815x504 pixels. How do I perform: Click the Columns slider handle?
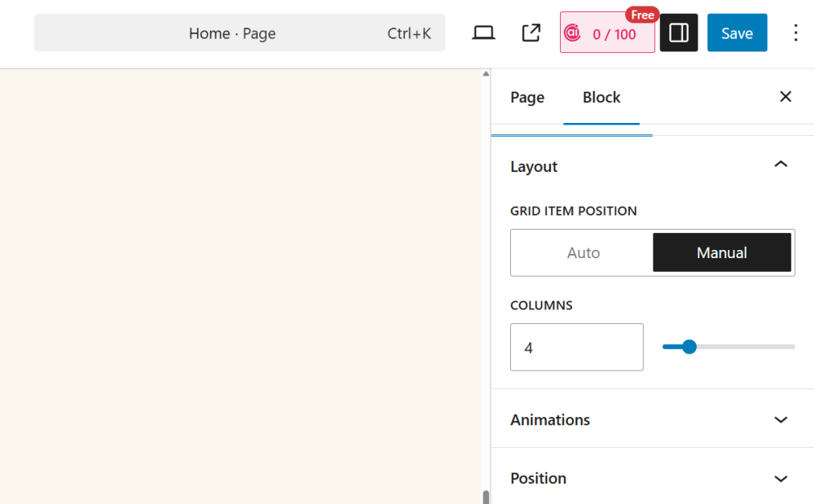point(689,347)
